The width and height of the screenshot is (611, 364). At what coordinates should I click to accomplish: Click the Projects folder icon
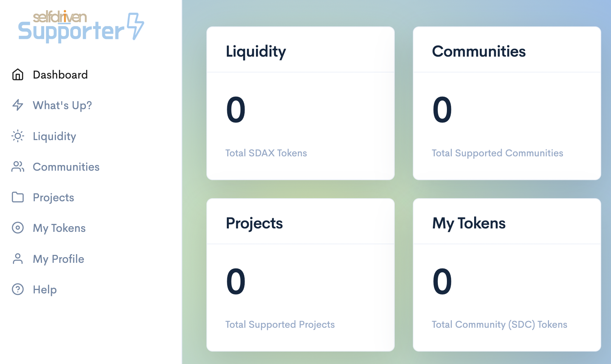click(x=18, y=197)
